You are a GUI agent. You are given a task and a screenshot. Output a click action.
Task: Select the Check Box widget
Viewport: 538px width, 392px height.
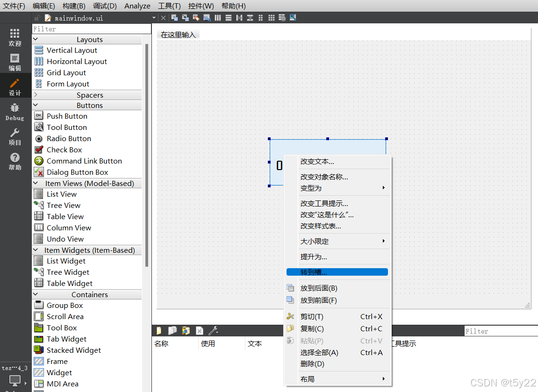pyautogui.click(x=64, y=150)
